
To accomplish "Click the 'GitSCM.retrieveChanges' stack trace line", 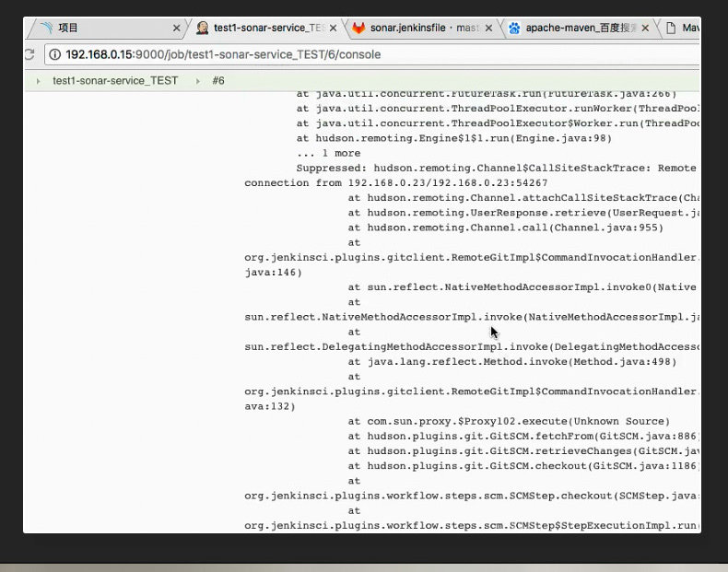I will click(523, 451).
